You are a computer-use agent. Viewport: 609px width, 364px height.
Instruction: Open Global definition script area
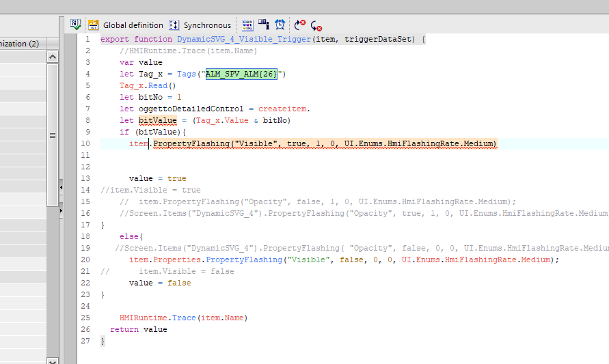coord(133,25)
